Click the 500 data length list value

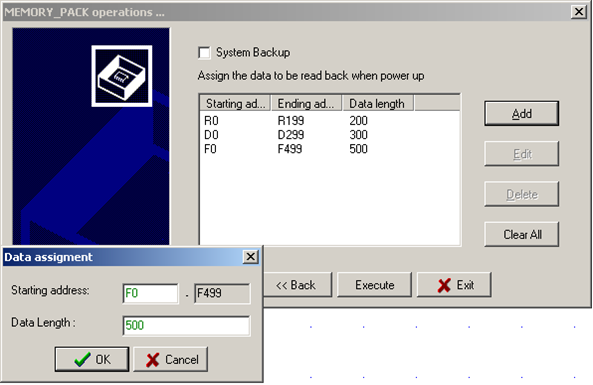pos(358,149)
